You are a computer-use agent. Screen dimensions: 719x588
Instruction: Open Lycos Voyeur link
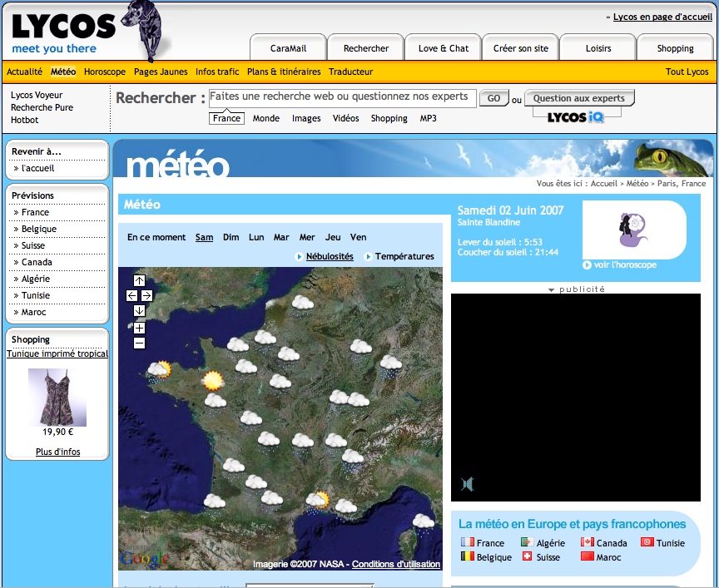point(37,95)
